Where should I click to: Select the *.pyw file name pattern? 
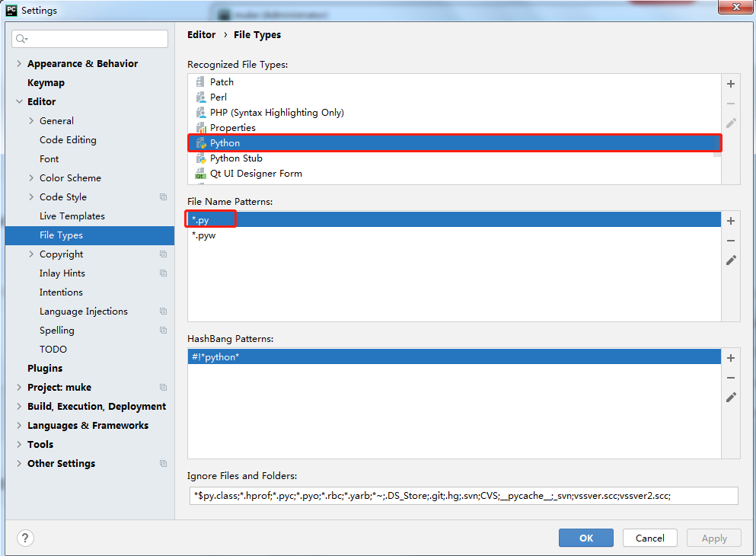coord(204,235)
